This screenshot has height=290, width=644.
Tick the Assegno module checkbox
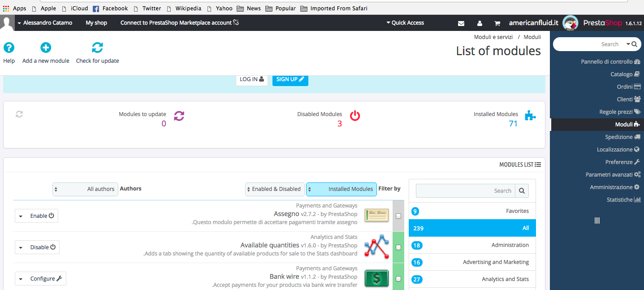[x=398, y=216]
